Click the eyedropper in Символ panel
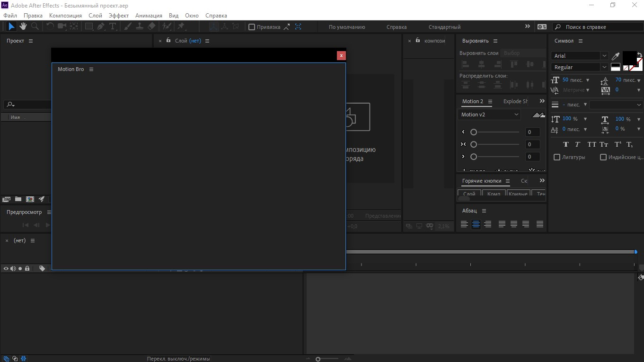 coord(616,56)
